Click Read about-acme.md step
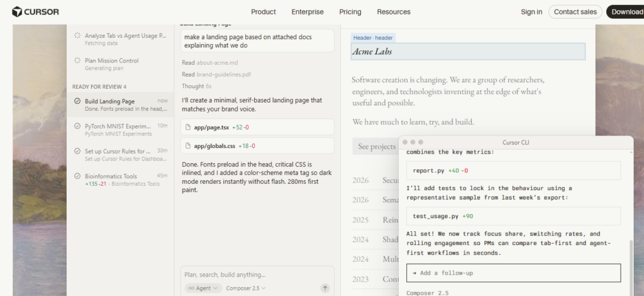 pyautogui.click(x=210, y=62)
